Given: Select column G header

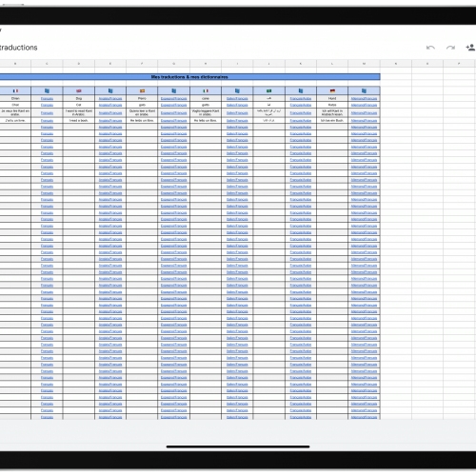Looking at the screenshot, I should (x=174, y=64).
